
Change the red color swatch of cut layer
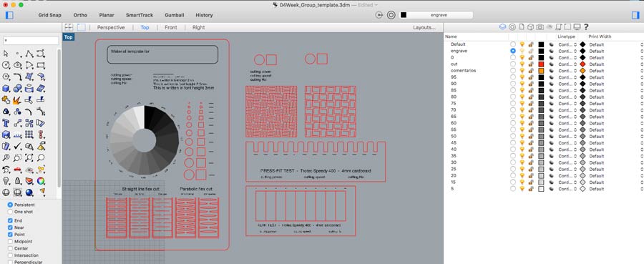point(541,64)
